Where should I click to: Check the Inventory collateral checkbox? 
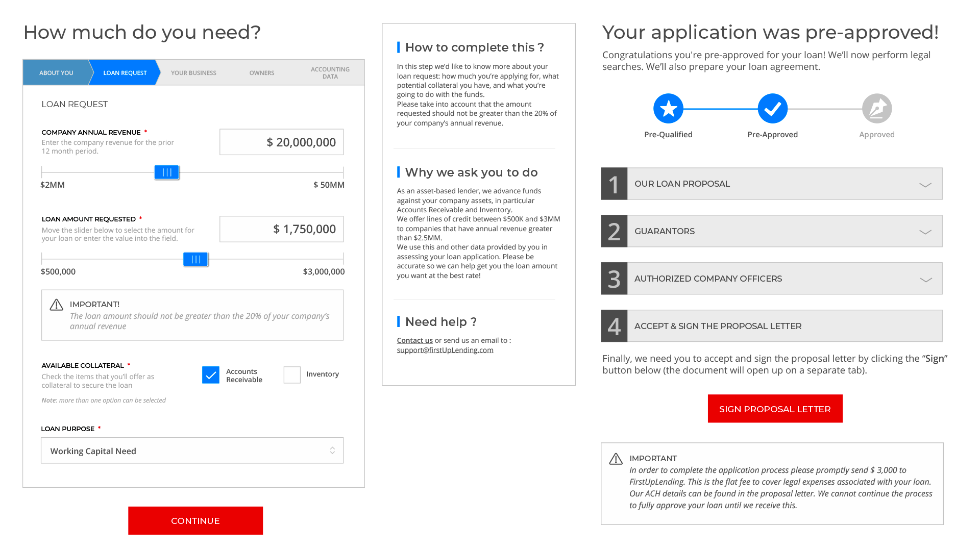[x=292, y=375]
